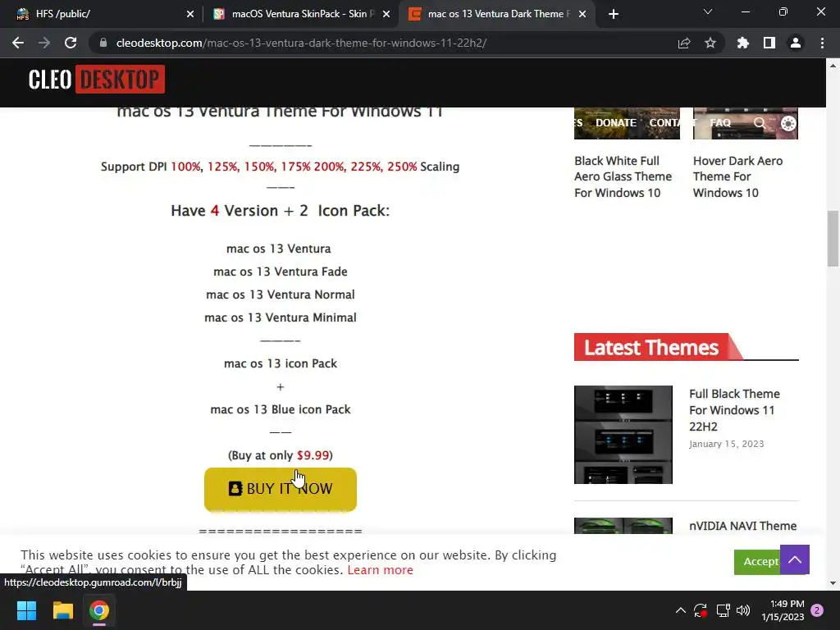Click the purple scroll-to-top arrow
Screen dimensions: 840x630
pos(795,559)
